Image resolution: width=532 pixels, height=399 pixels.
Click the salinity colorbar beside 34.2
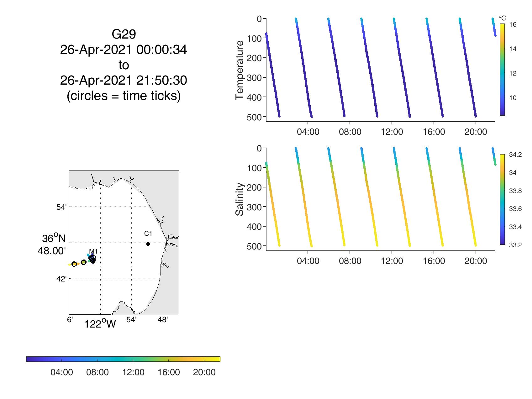coord(502,199)
